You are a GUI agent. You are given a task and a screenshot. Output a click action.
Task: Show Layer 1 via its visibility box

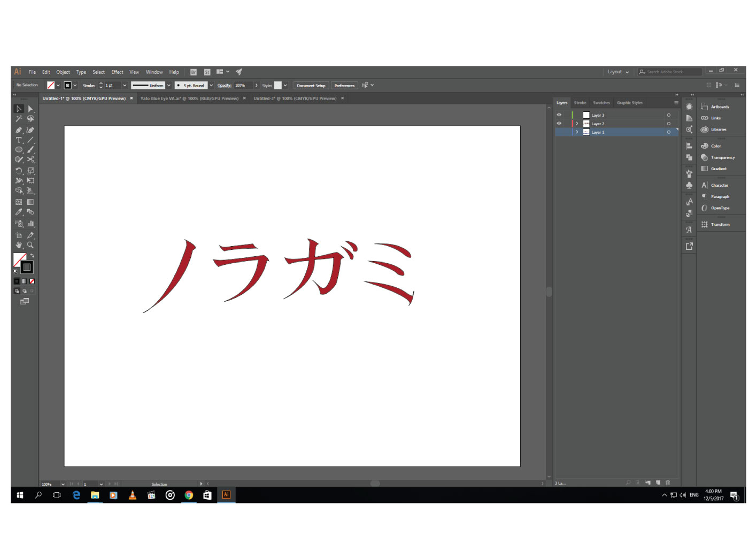tap(559, 132)
